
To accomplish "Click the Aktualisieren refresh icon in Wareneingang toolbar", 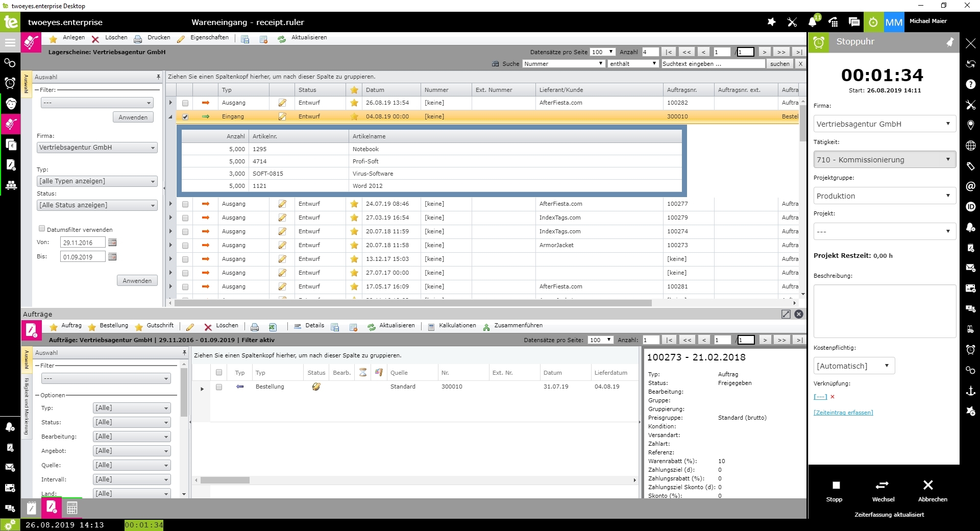I will click(x=282, y=39).
